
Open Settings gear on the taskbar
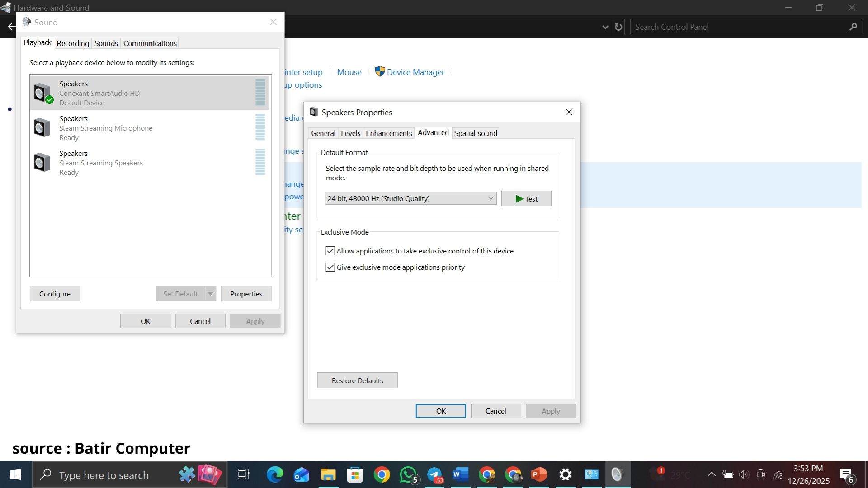click(566, 475)
